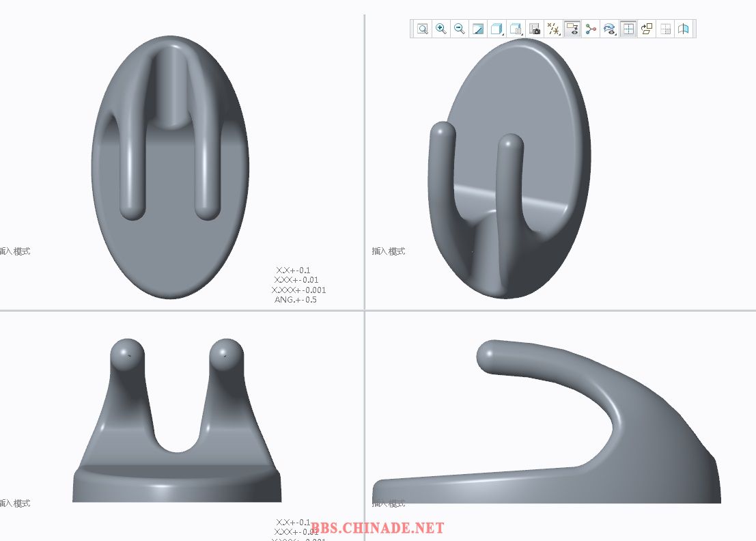Click '插入模式' label in the top-right pane

(x=389, y=251)
